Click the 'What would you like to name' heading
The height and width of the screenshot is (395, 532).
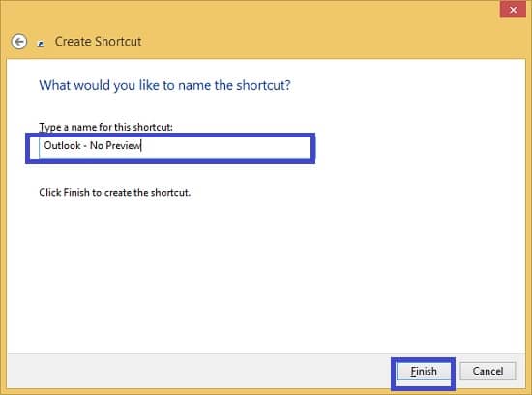pos(164,85)
